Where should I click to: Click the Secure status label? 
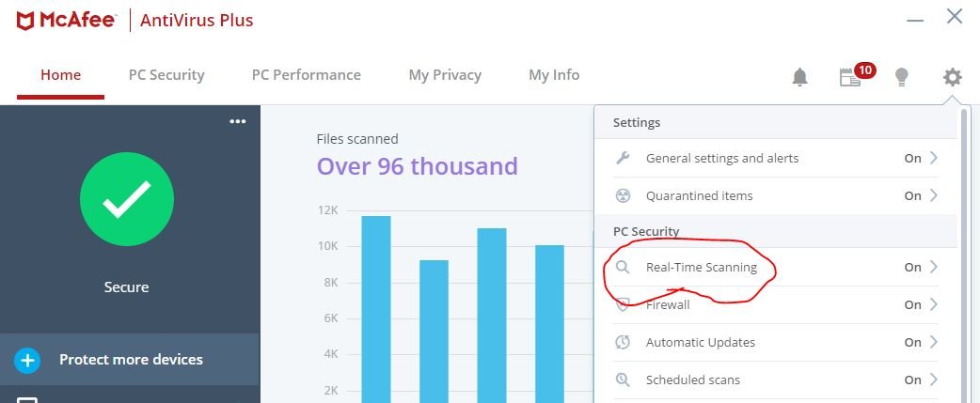127,287
